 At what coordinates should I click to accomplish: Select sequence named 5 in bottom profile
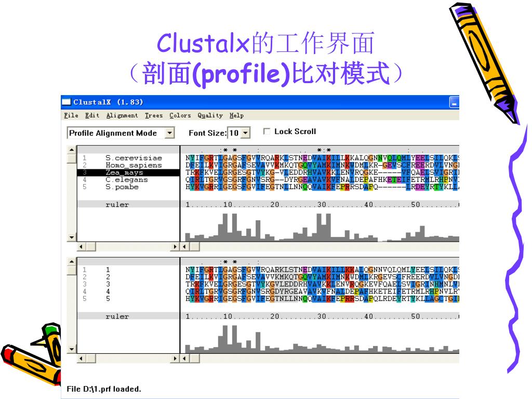(x=108, y=299)
